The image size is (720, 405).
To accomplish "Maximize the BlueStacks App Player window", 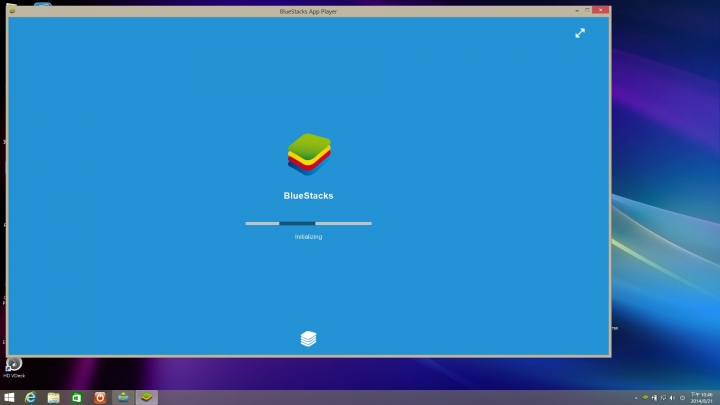I will pyautogui.click(x=587, y=10).
